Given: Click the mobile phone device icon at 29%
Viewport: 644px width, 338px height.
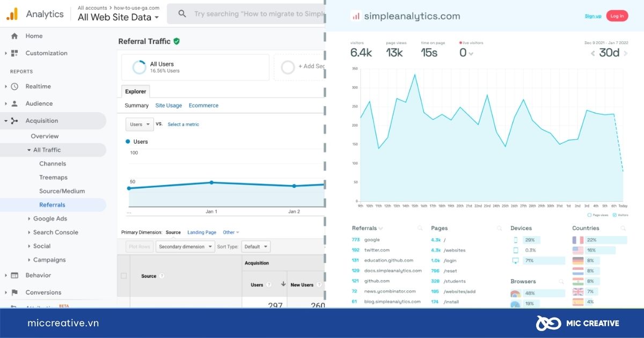Looking at the screenshot, I should [516, 240].
